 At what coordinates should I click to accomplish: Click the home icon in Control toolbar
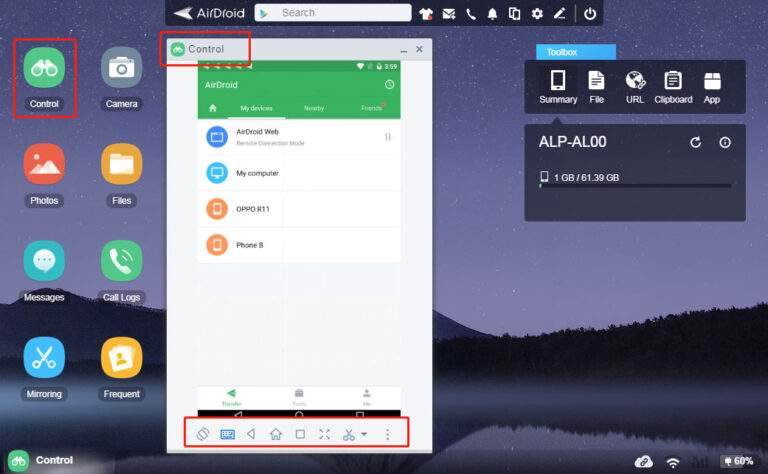click(276, 434)
